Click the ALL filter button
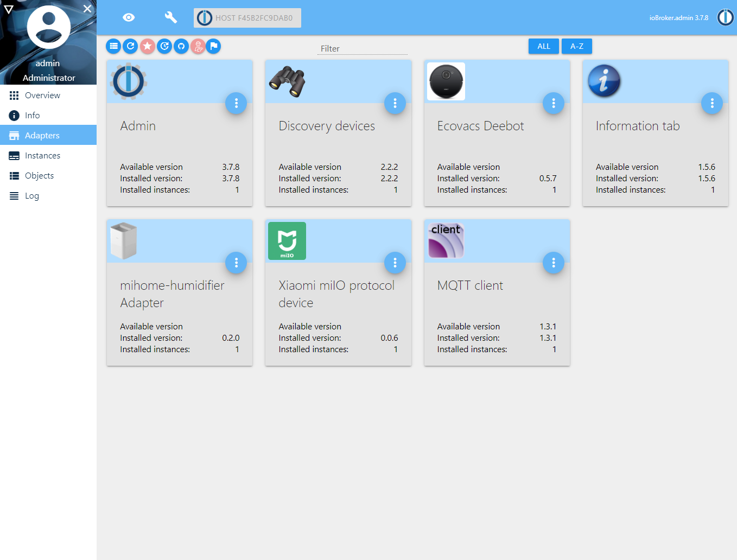This screenshot has width=737, height=560. [x=544, y=46]
